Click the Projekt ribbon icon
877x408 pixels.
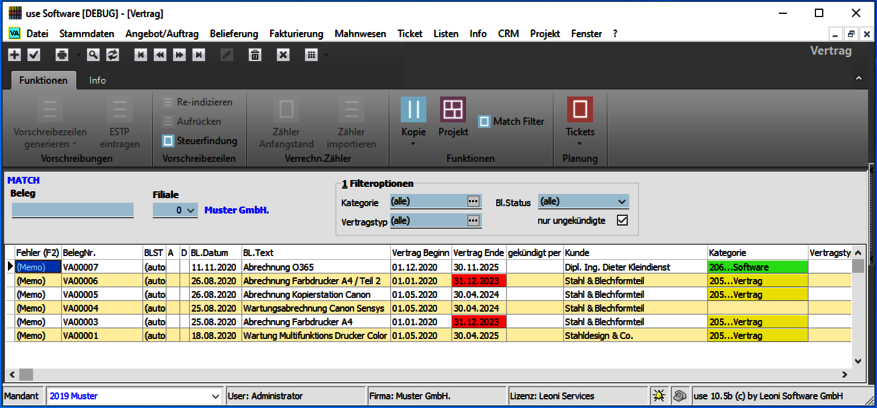click(x=453, y=112)
